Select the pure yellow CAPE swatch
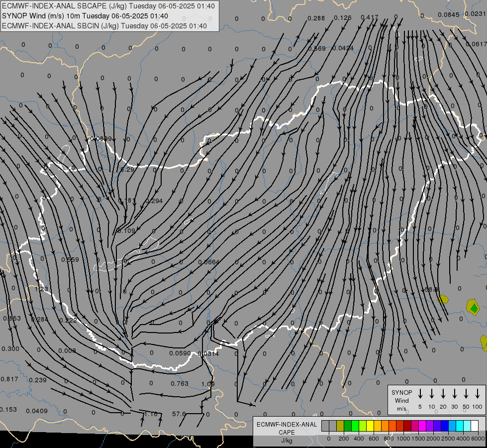487x448 pixels. (370, 426)
